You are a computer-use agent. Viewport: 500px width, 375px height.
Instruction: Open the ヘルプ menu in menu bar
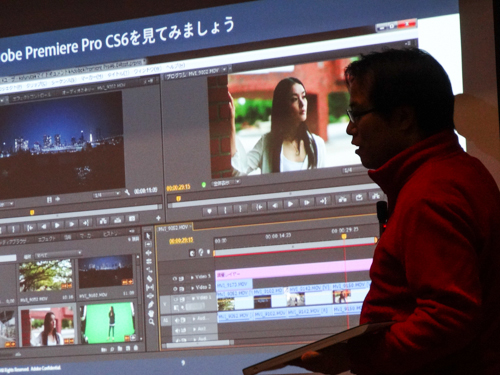point(175,66)
